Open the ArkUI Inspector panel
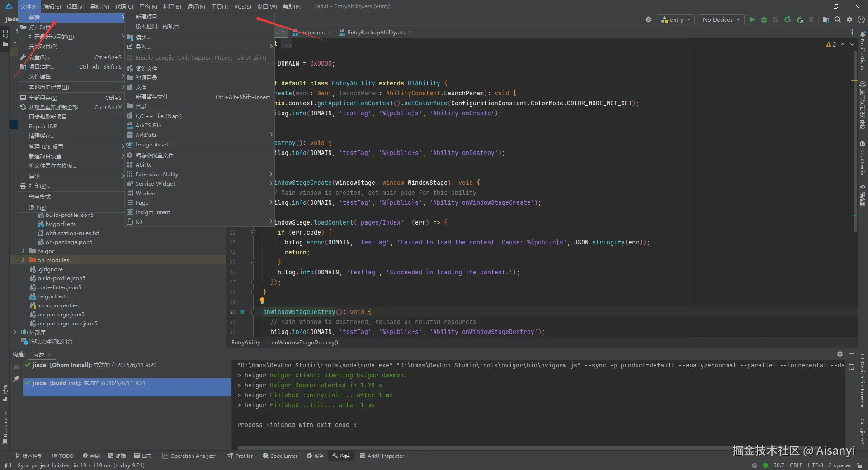This screenshot has width=868, height=470. pos(382,456)
